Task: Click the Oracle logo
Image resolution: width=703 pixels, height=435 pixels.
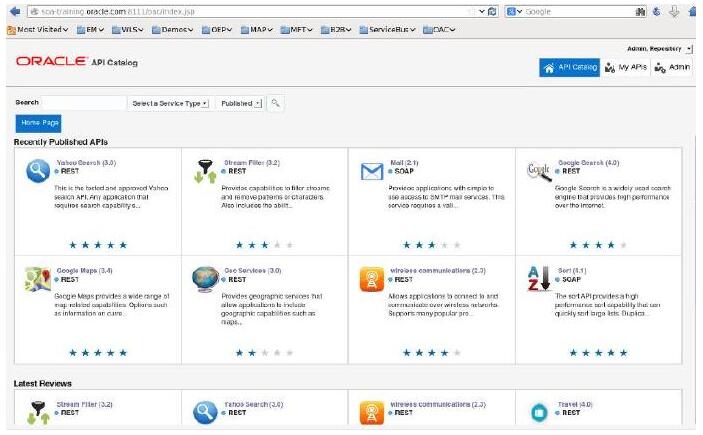Action: coord(50,61)
